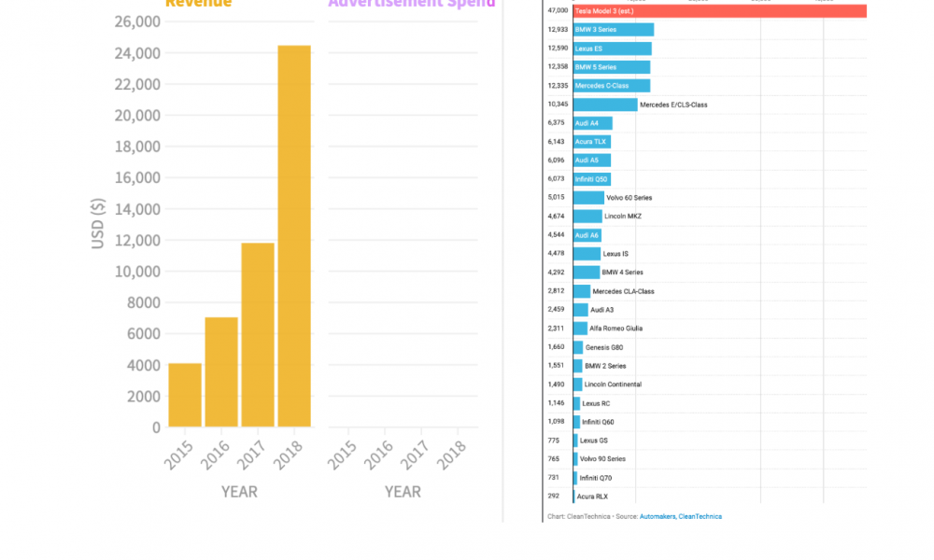Viewport: 934px width, 560px height.
Task: Select the Infiniti Q50 bar
Action: (592, 179)
